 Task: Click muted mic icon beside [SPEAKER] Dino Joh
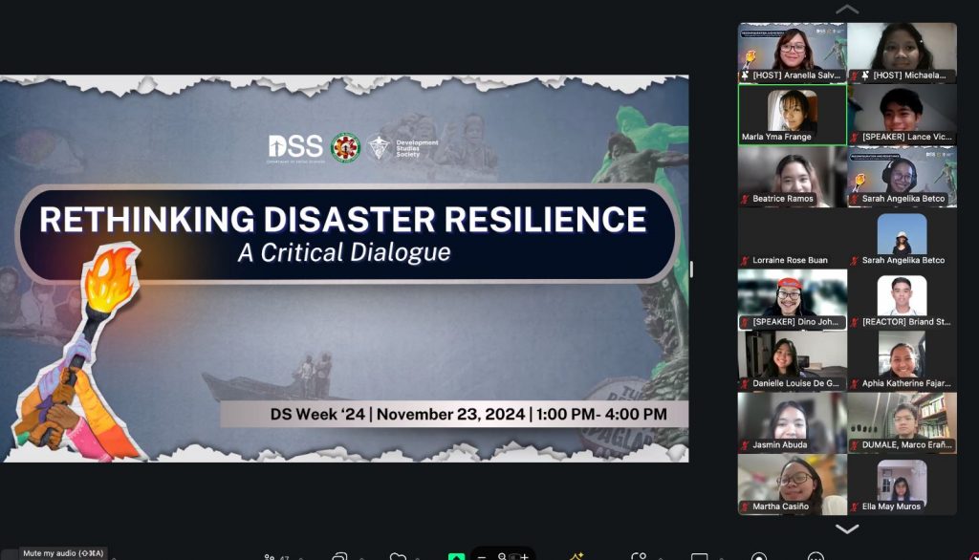coord(745,322)
